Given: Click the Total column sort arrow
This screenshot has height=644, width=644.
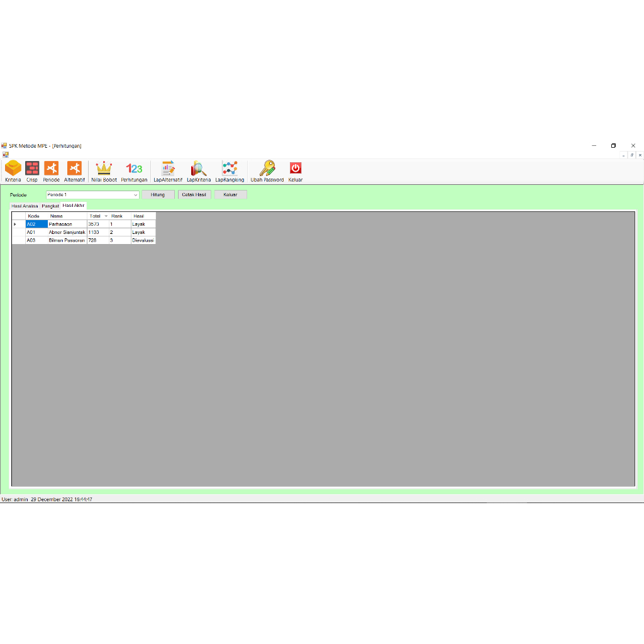Looking at the screenshot, I should click(x=106, y=216).
